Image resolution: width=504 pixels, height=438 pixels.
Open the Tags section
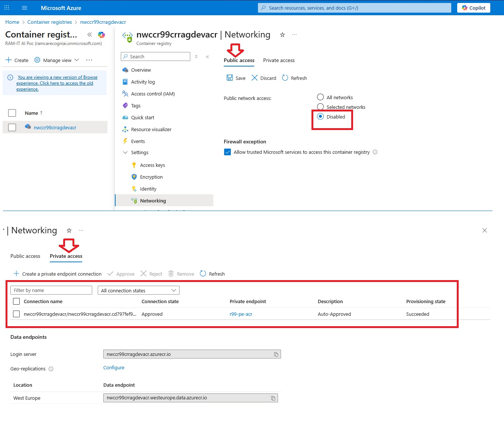point(136,106)
